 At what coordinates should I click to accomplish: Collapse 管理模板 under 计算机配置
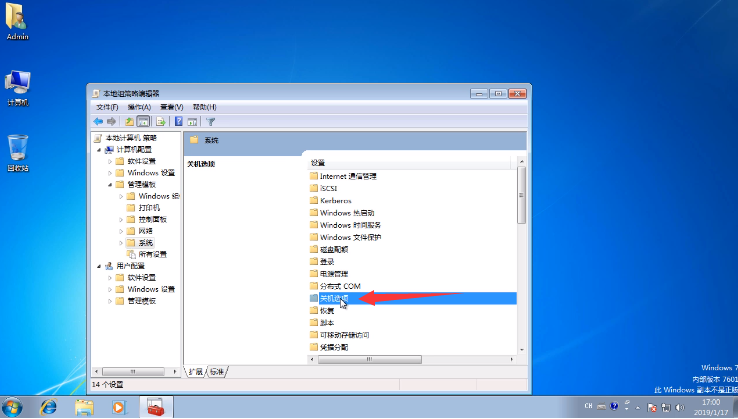pos(110,185)
